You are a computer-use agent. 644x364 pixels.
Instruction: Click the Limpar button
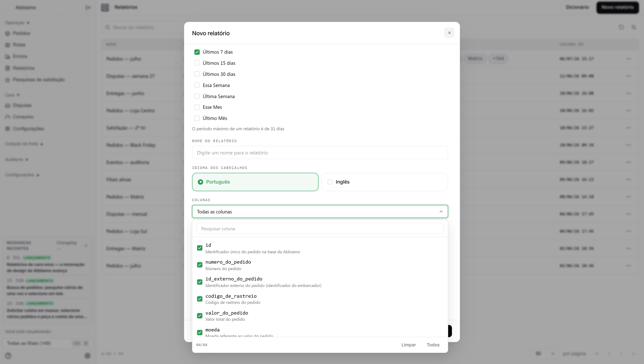(408, 345)
